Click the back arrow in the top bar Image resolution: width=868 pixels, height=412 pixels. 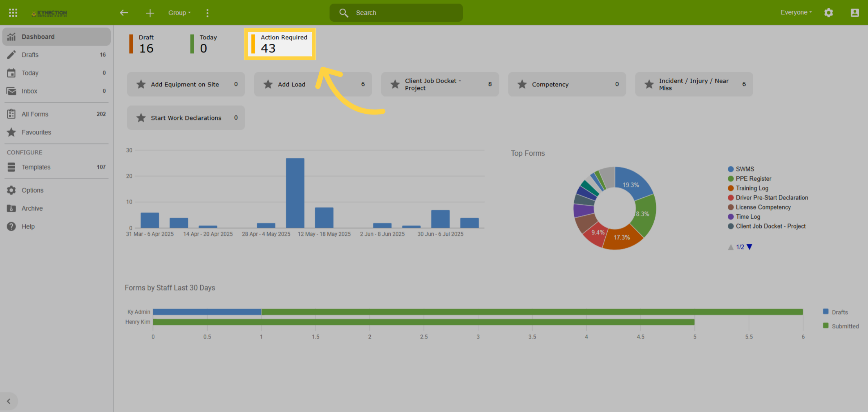click(124, 13)
